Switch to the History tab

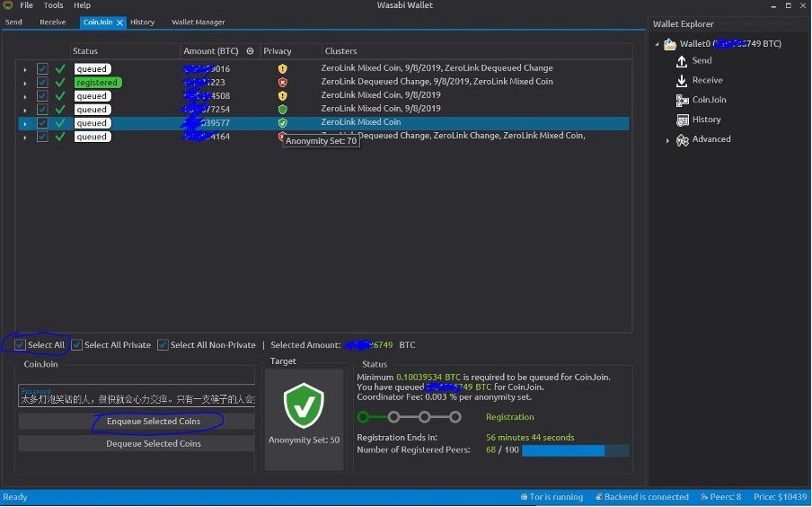click(143, 22)
